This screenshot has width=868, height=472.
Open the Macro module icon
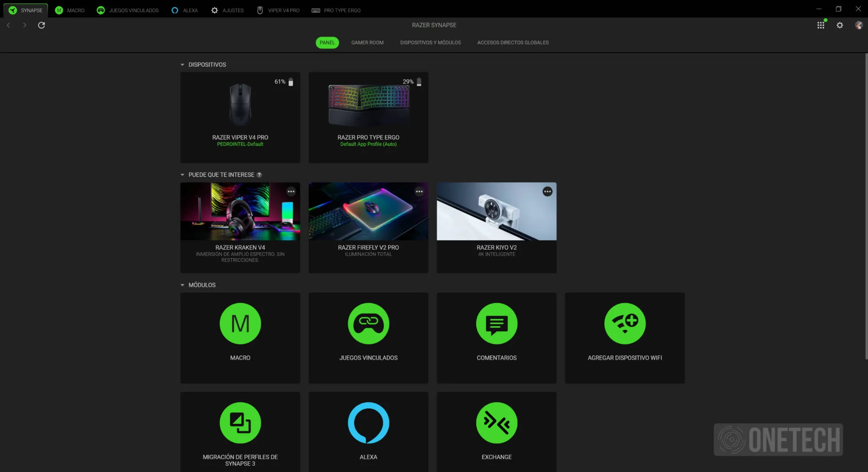(x=240, y=323)
